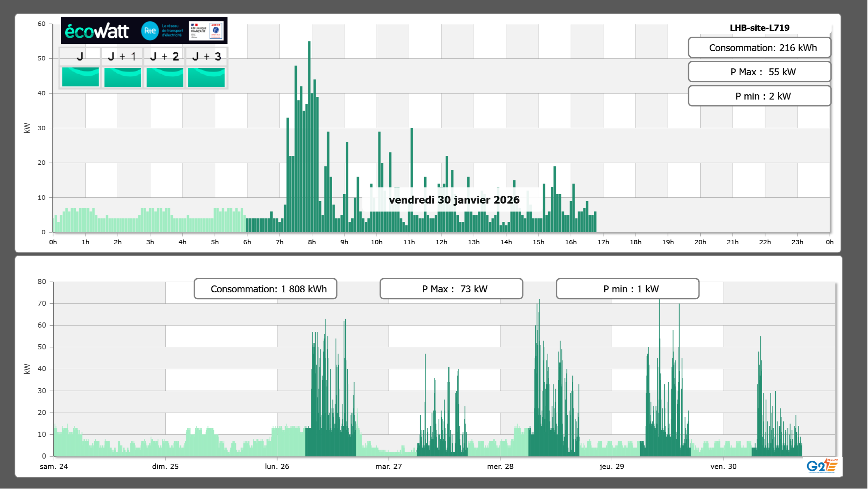Click the P min : 2 kW box
This screenshot has width=868, height=489.
(759, 96)
